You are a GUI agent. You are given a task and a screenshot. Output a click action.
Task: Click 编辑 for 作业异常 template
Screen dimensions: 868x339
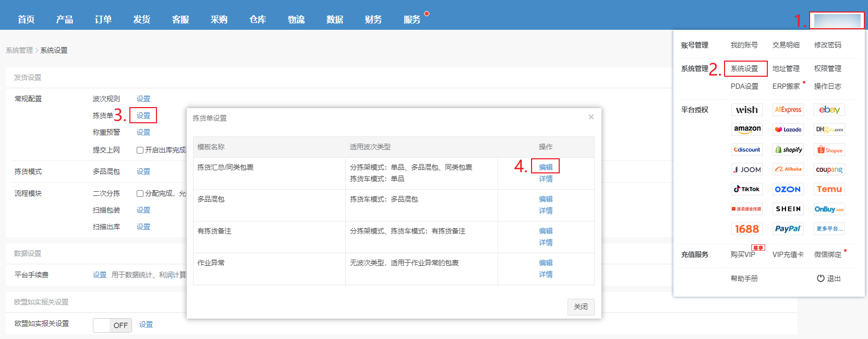pos(546,263)
